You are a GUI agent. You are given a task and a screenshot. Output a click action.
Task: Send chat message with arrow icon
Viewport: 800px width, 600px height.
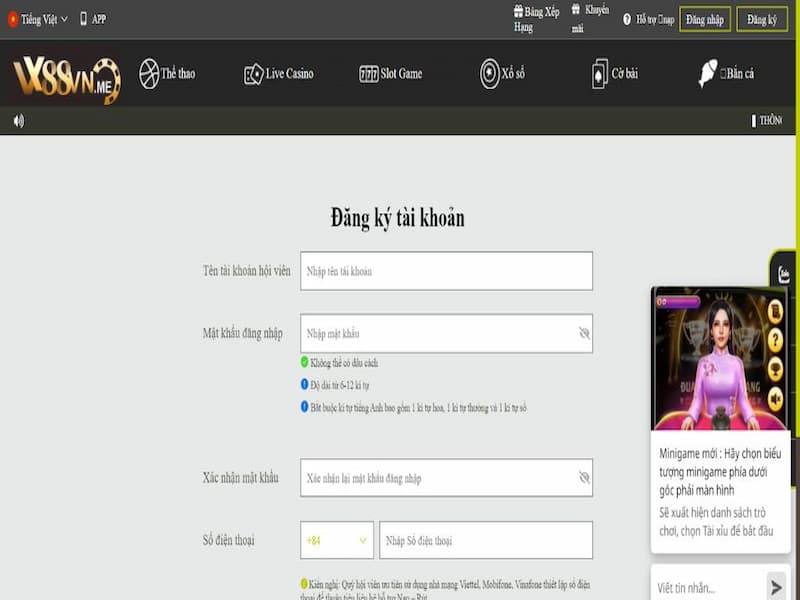775,586
